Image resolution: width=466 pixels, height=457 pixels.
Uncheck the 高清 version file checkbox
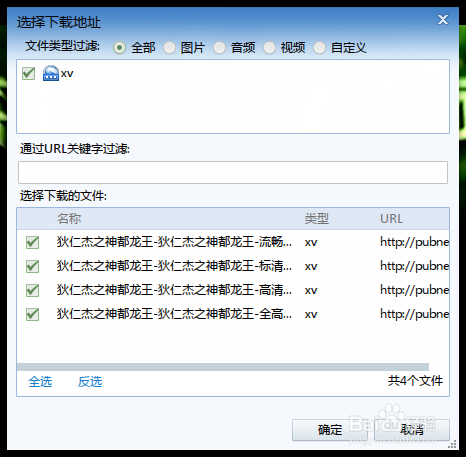(32, 290)
